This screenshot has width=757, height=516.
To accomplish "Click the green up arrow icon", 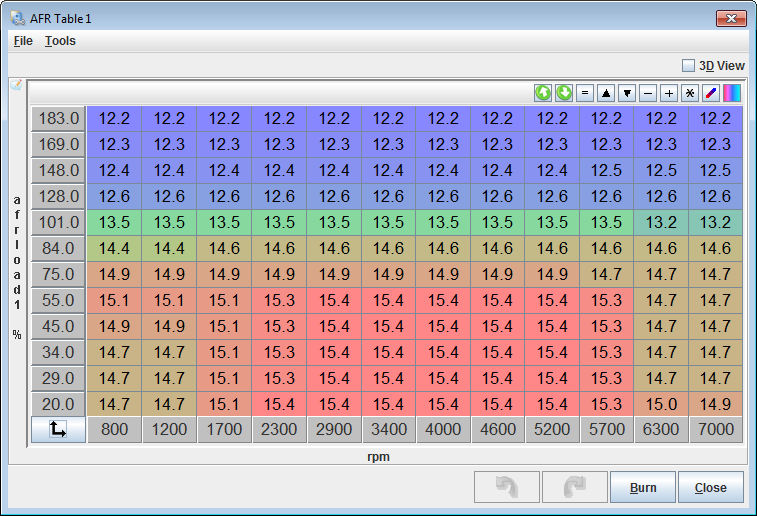I will pyautogui.click(x=543, y=93).
